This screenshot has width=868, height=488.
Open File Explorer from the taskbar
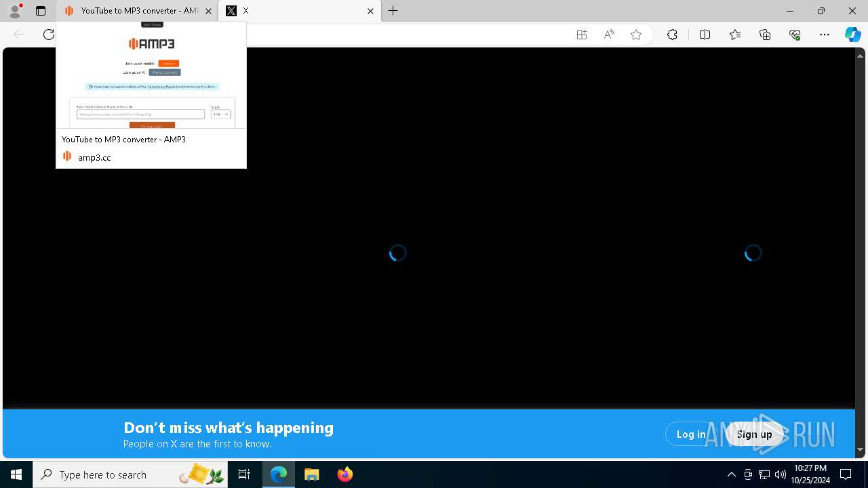coord(312,474)
